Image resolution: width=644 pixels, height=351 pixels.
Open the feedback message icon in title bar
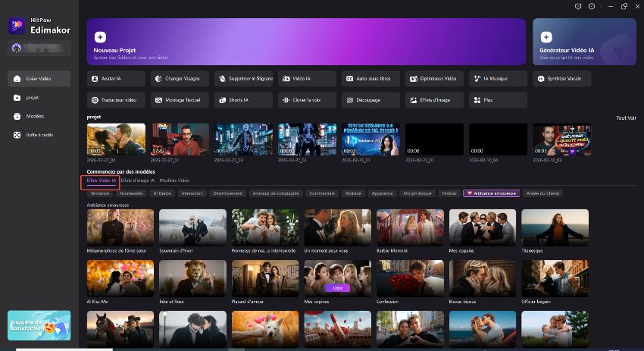click(578, 6)
